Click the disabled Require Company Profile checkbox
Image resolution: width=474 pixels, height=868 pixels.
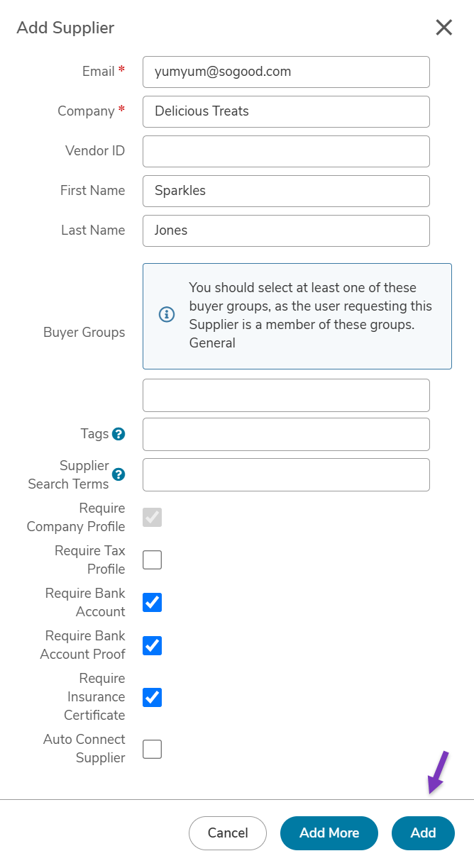pyautogui.click(x=152, y=517)
